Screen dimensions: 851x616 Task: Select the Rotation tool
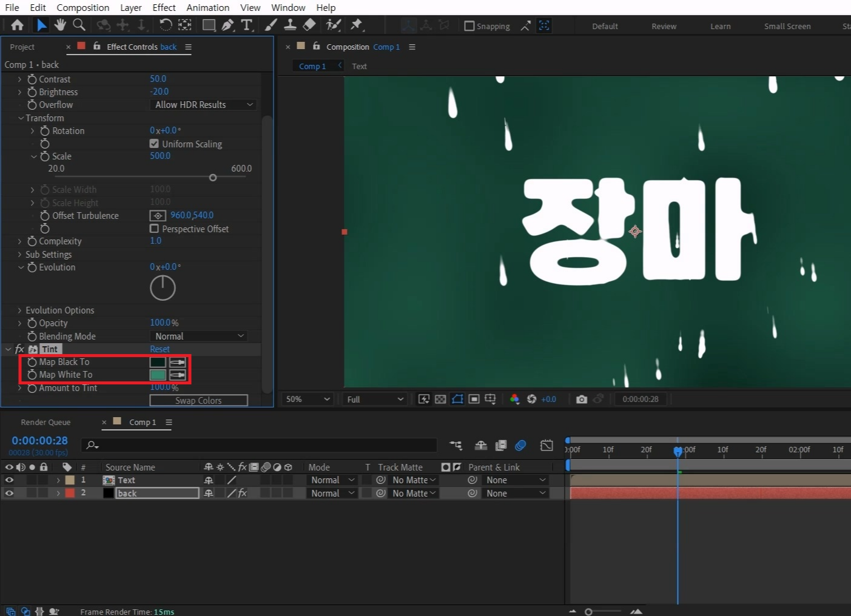[165, 25]
